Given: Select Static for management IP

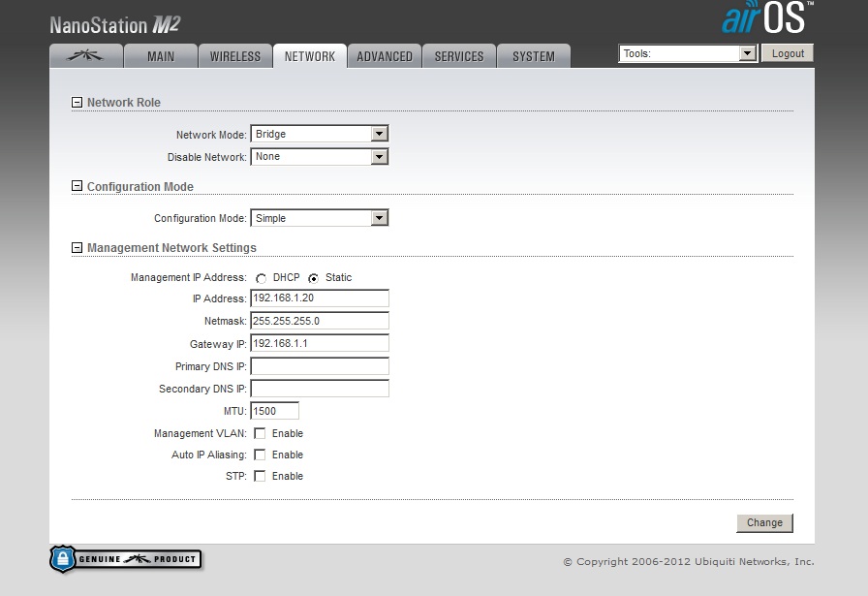Looking at the screenshot, I should [313, 278].
